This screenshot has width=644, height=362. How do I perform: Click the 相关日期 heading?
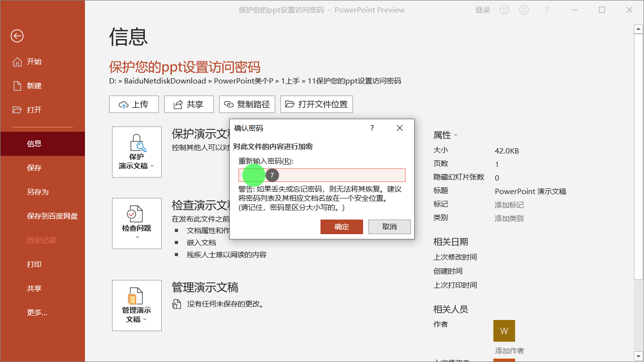[x=451, y=242]
